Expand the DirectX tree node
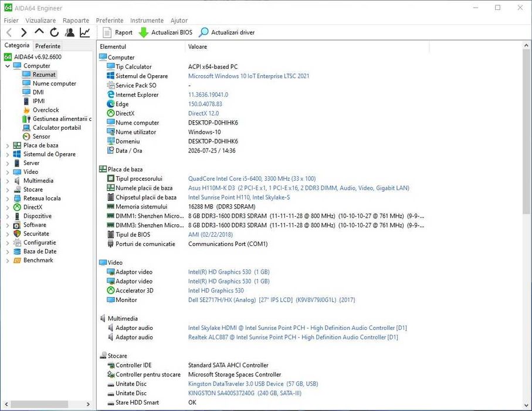 tap(8, 207)
